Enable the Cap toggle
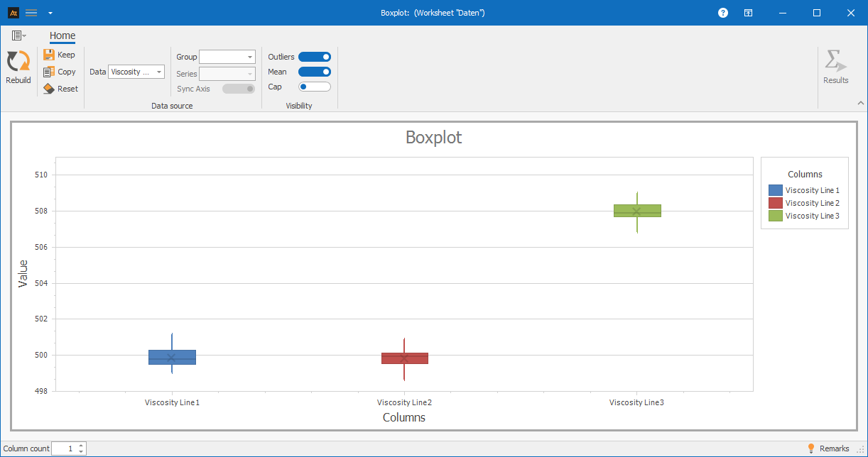Viewport: 868px width, 457px height. 315,87
